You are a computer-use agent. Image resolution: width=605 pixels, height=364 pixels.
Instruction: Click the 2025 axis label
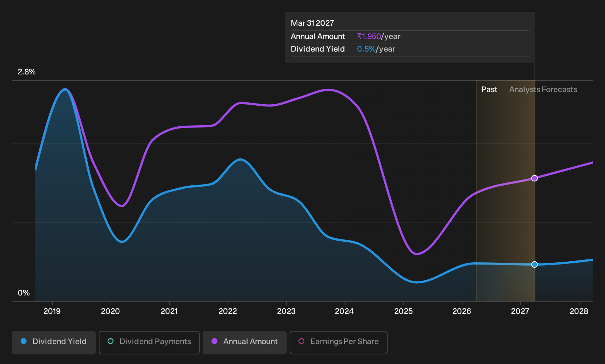click(403, 311)
